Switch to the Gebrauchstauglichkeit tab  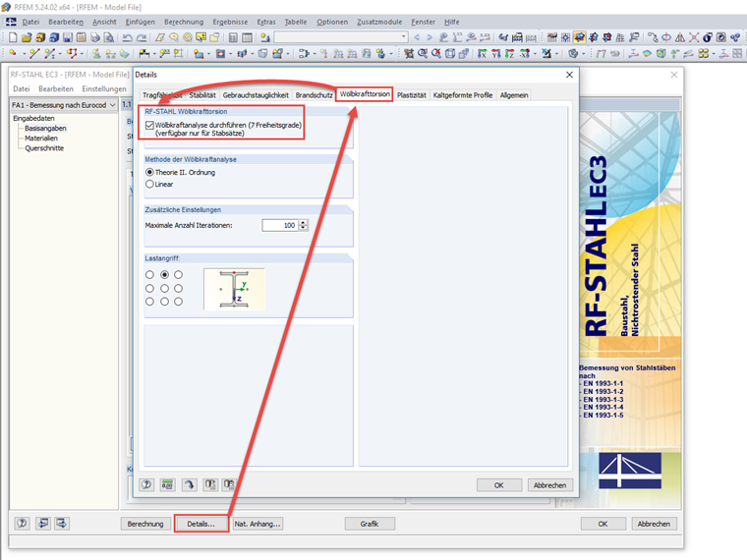pyautogui.click(x=256, y=95)
